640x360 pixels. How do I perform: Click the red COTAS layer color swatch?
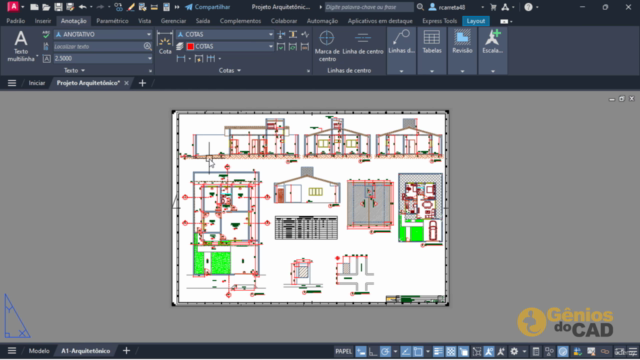click(x=190, y=47)
